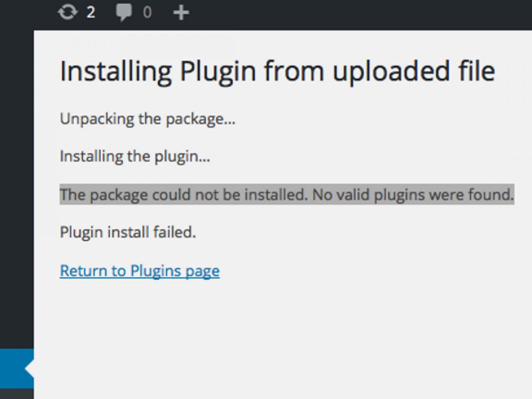Screen dimensions: 532x399
Task: Click the words uploaded file in the heading
Action: 414,71
